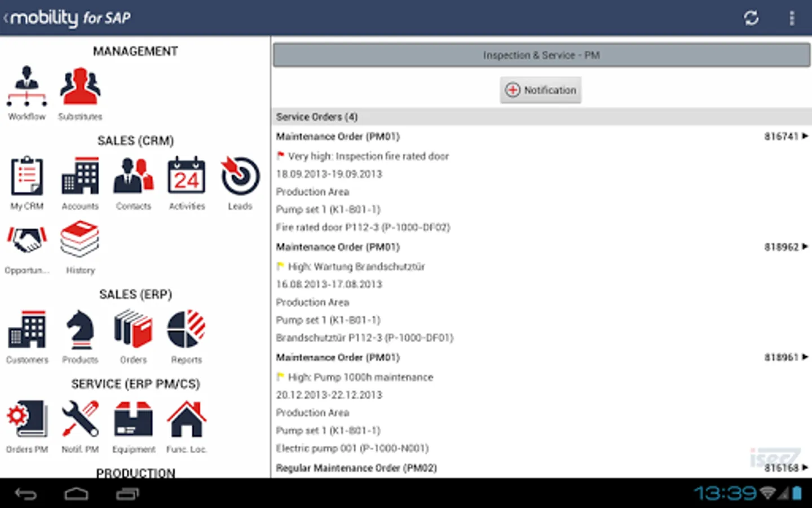Open the Reports pie chart icon
The width and height of the screenshot is (812, 508).
tap(187, 329)
